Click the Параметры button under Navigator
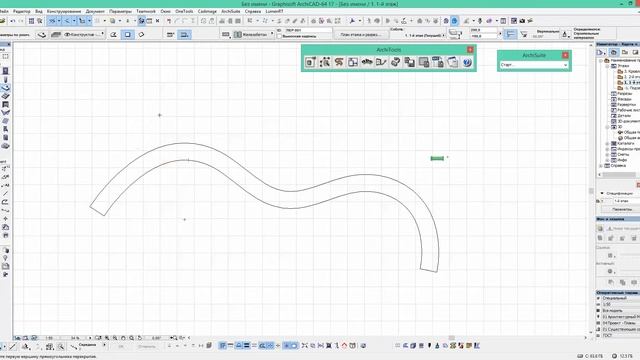The width and height of the screenshot is (640, 360). point(622,209)
